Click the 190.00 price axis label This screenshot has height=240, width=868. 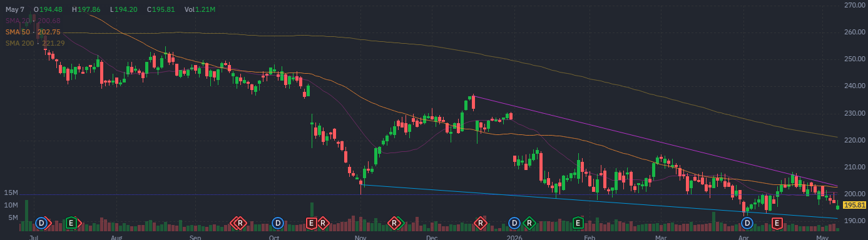(854, 221)
